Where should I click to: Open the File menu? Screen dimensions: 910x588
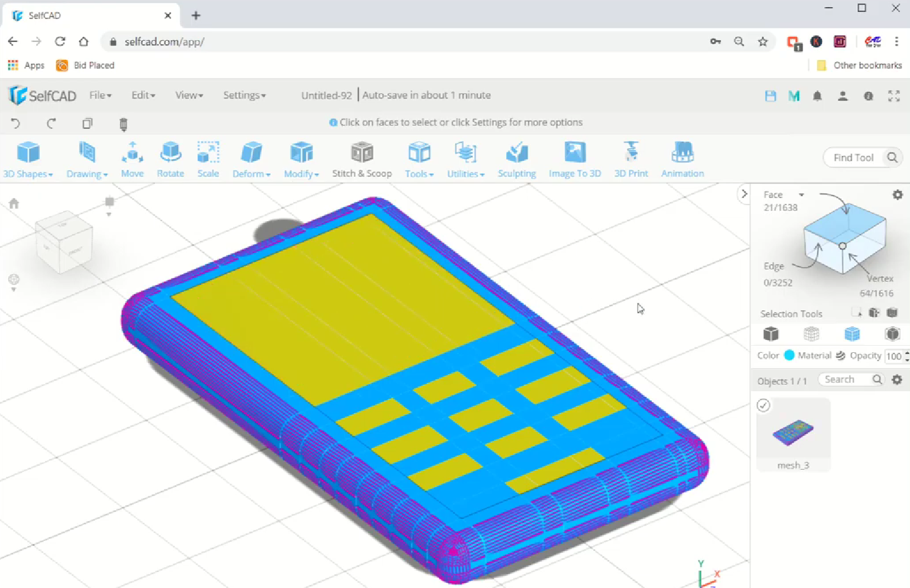pyautogui.click(x=100, y=95)
